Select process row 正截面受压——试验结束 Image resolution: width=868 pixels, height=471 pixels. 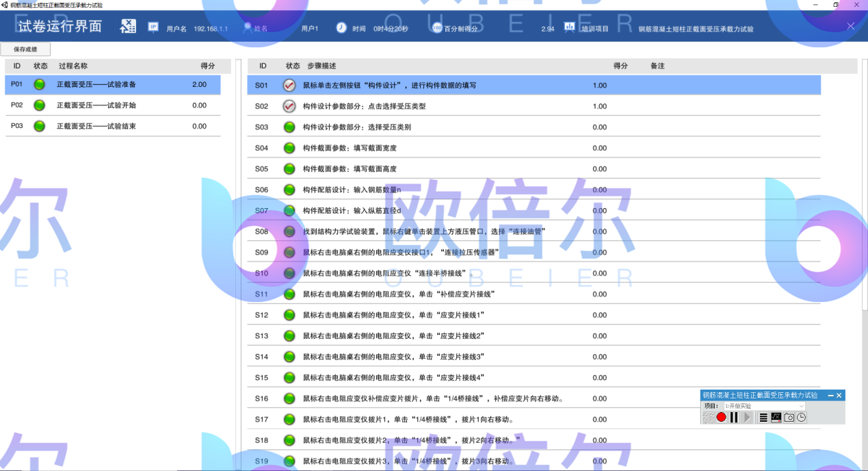[113, 126]
